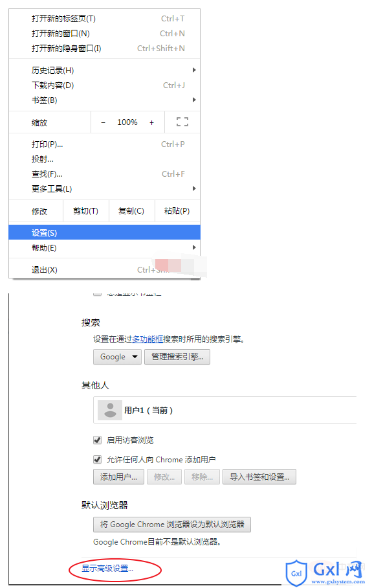Choose 投射... from the menu
The width and height of the screenshot is (372, 588).
pos(104,159)
